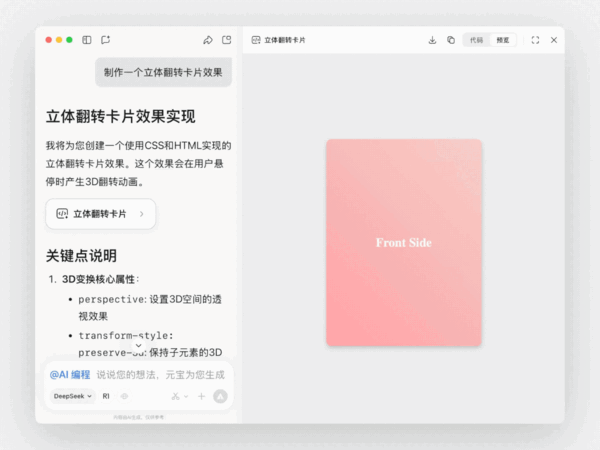Viewport: 600px width, 450px height.
Task: Open the DeepSeek model dropdown
Action: 72,396
